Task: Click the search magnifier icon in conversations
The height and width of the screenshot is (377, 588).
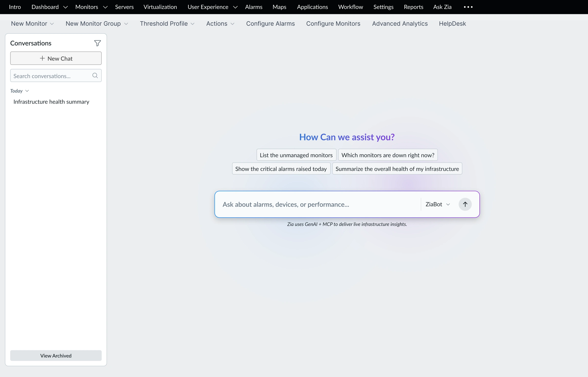Action: pos(95,76)
